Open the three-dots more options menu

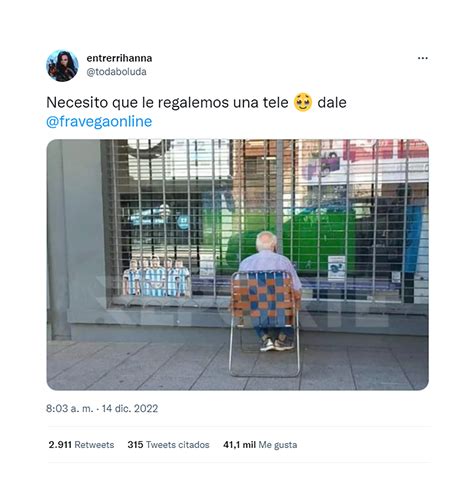[422, 58]
